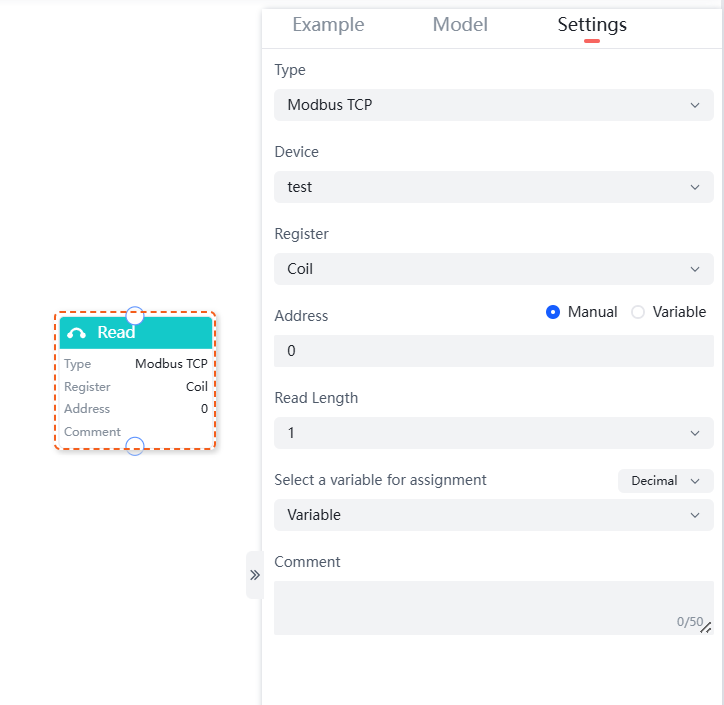Open the Variable assignment dropdown
This screenshot has width=724, height=705.
(493, 515)
